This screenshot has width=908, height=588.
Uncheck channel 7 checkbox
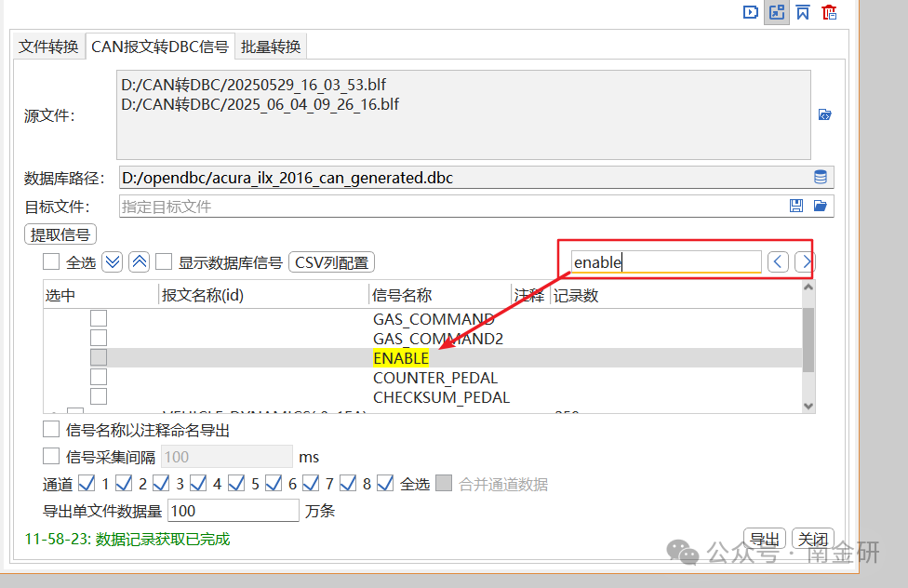[311, 483]
